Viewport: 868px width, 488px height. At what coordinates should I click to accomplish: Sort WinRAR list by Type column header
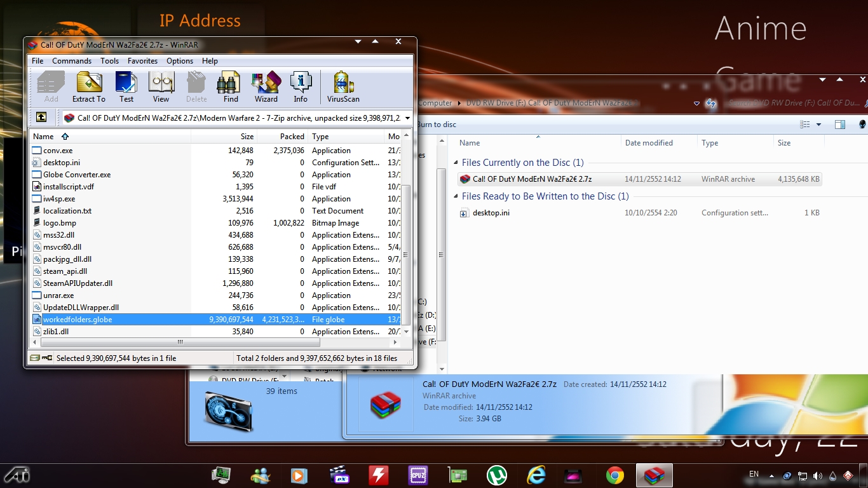pyautogui.click(x=347, y=137)
